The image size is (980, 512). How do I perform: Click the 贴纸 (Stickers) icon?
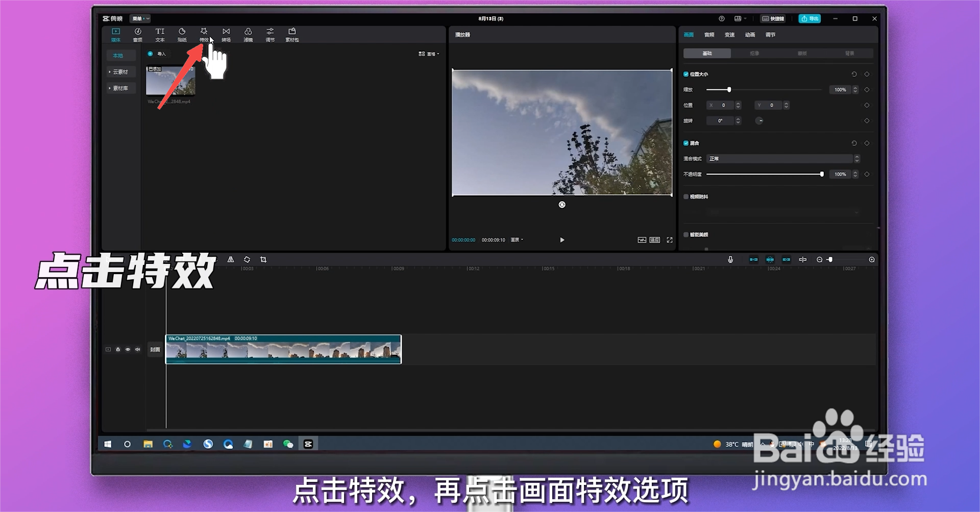tap(182, 34)
